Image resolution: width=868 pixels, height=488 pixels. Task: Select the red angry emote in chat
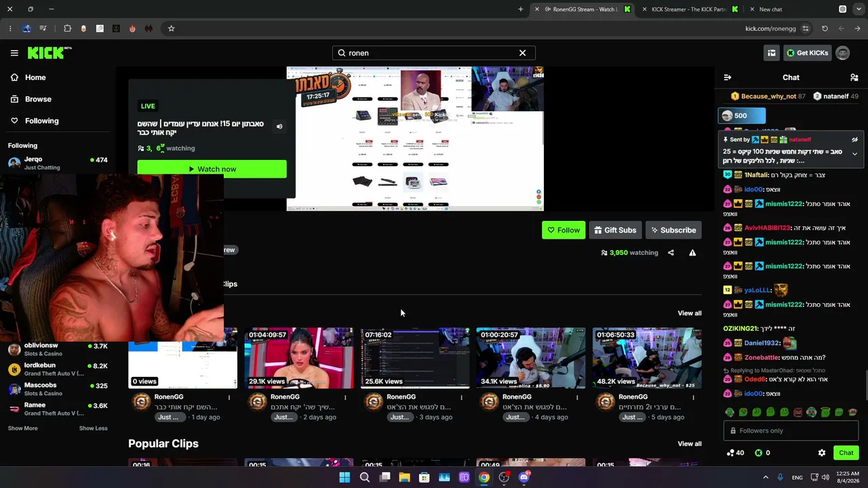(798, 412)
